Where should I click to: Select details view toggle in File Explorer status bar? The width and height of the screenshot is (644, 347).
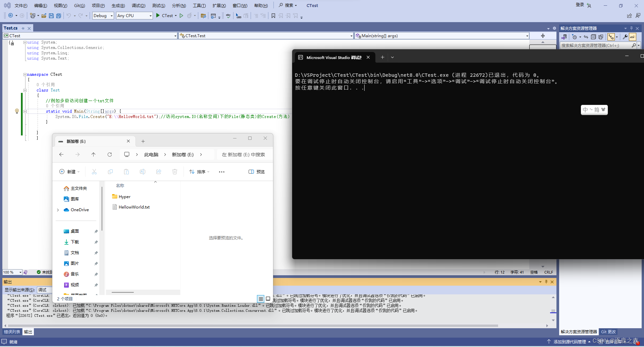[261, 299]
